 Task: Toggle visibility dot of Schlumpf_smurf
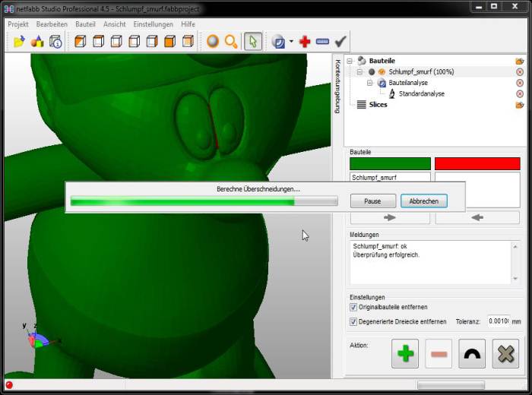point(372,72)
